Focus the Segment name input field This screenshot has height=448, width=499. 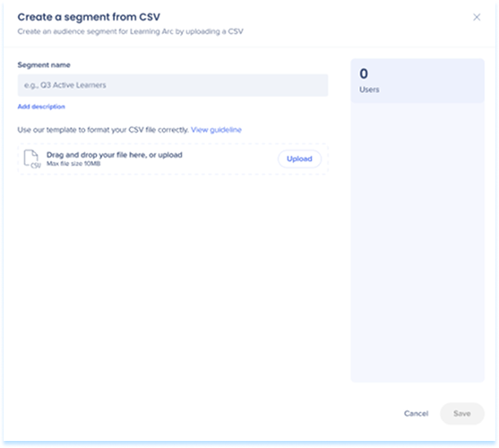coord(173,85)
